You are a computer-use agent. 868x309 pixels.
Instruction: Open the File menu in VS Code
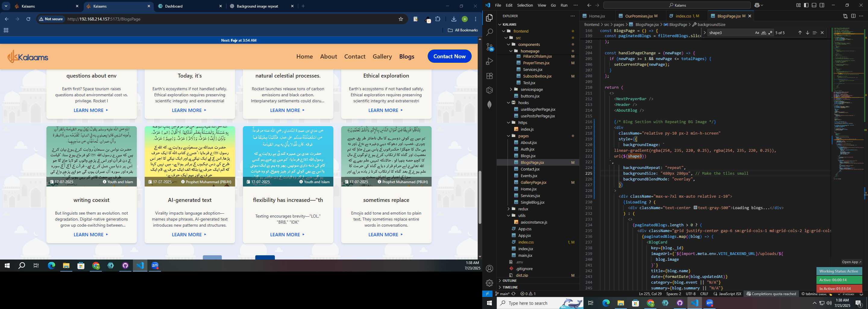coord(498,5)
